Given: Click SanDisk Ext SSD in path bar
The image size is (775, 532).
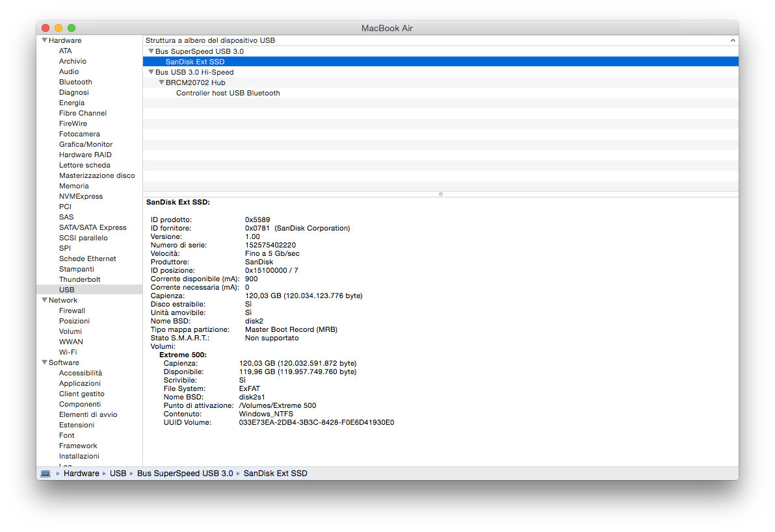Looking at the screenshot, I should click(x=275, y=474).
